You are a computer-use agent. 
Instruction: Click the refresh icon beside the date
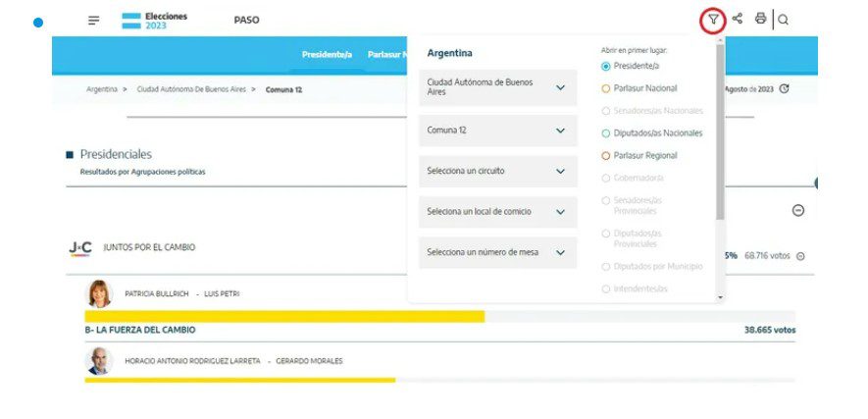coord(784,88)
